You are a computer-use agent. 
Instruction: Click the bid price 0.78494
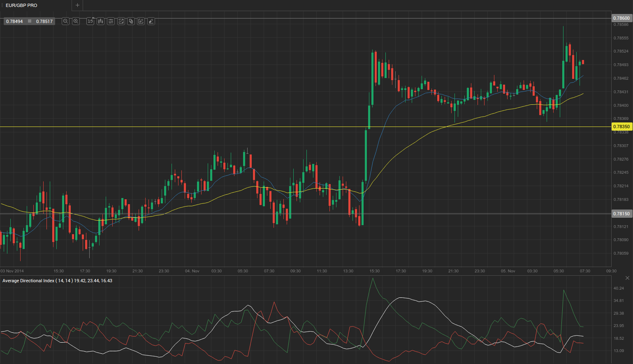click(x=15, y=21)
